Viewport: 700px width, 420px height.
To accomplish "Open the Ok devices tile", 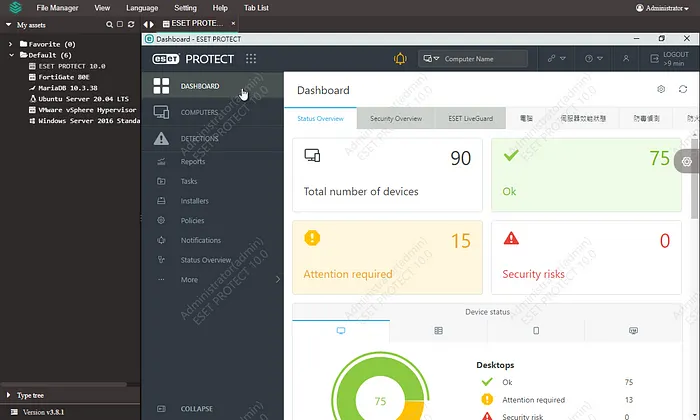I will pyautogui.click(x=586, y=175).
